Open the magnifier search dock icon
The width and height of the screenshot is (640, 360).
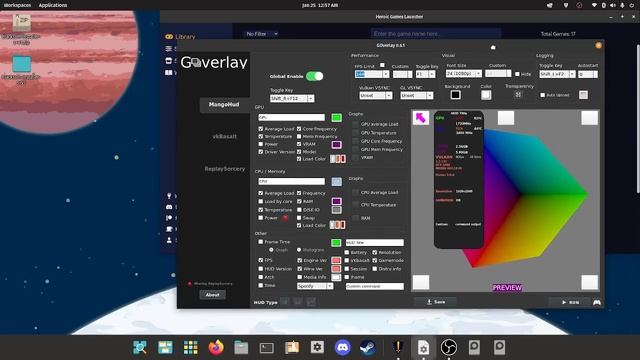pos(140,347)
